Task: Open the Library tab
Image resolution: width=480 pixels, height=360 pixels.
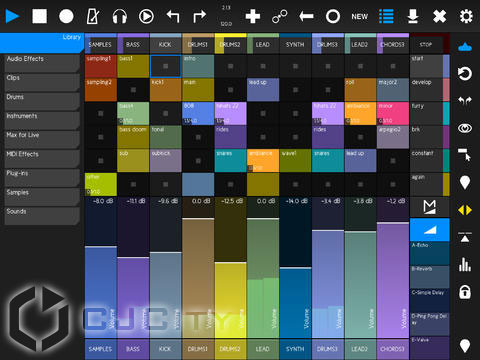Action: click(42, 43)
